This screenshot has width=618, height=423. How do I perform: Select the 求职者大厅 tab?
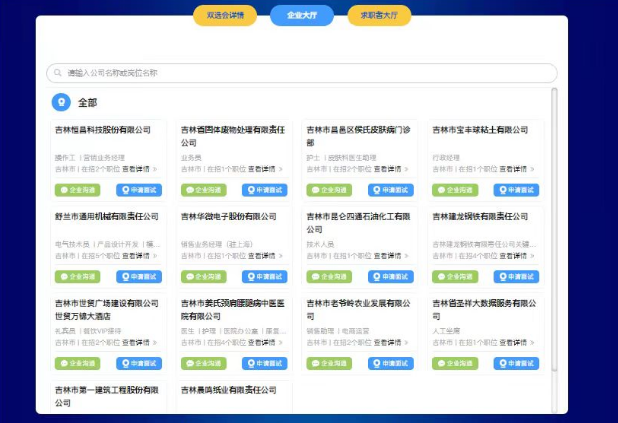click(x=379, y=16)
